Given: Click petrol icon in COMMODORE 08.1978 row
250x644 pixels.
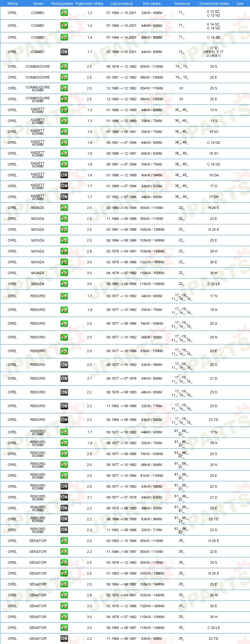Looking at the screenshot, I should coord(64,66).
